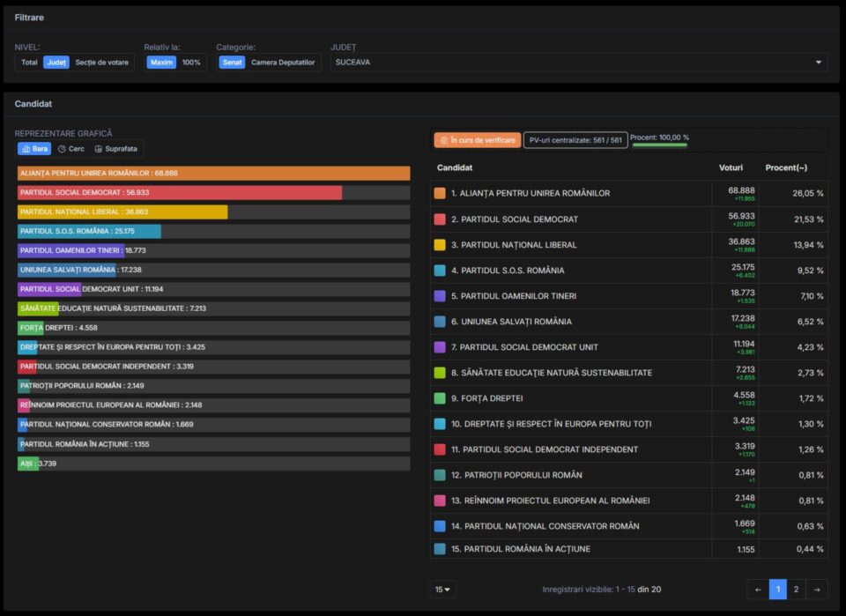Set relative scale to Maxim
The width and height of the screenshot is (846, 616).
pos(161,63)
